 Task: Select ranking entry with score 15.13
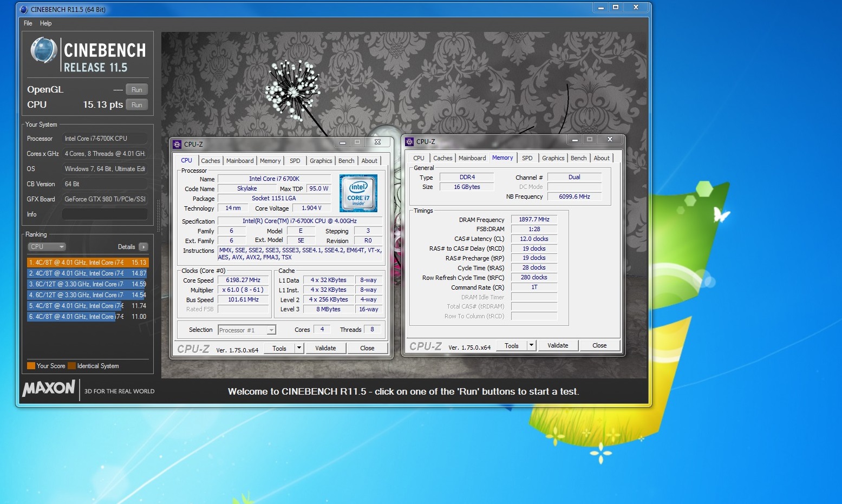(x=87, y=263)
